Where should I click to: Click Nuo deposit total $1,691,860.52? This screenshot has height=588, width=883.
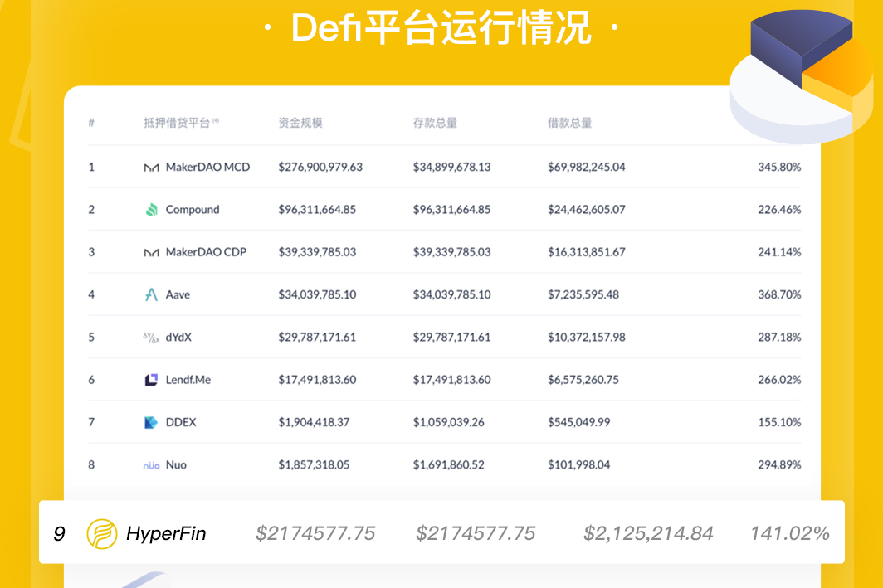pos(448,464)
